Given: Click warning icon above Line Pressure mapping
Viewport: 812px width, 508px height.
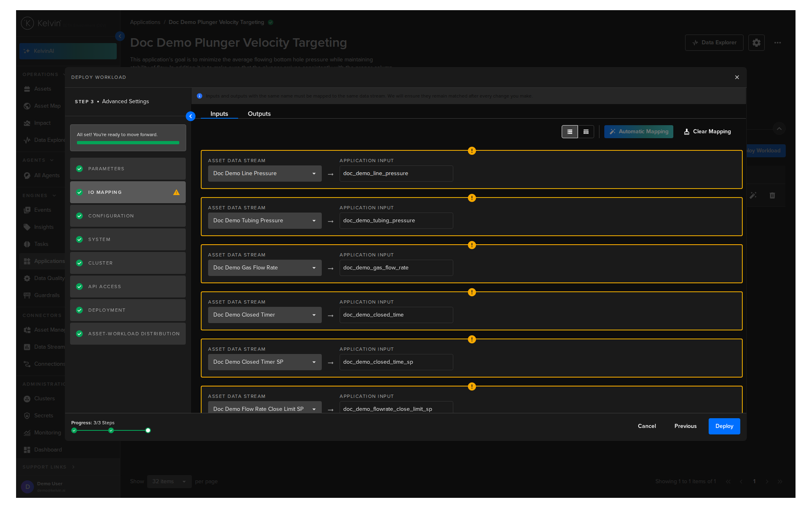Looking at the screenshot, I should coord(472,151).
